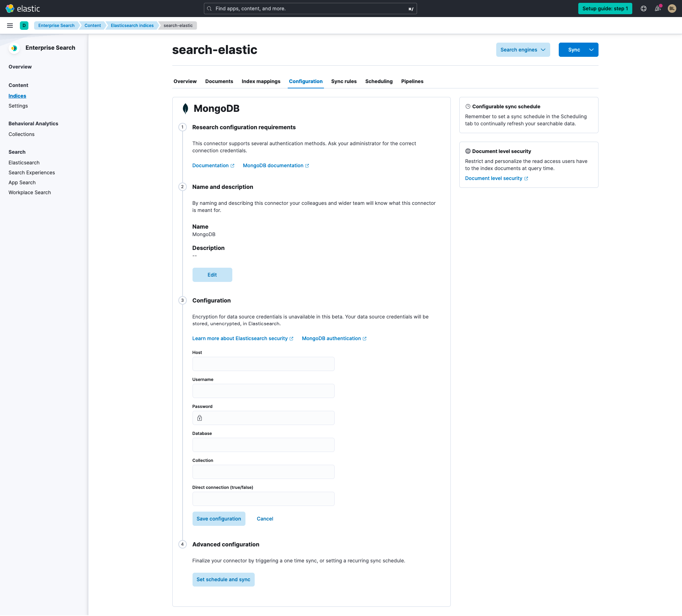
Task: Click the search magnifier icon in top bar
Action: pyautogui.click(x=210, y=9)
